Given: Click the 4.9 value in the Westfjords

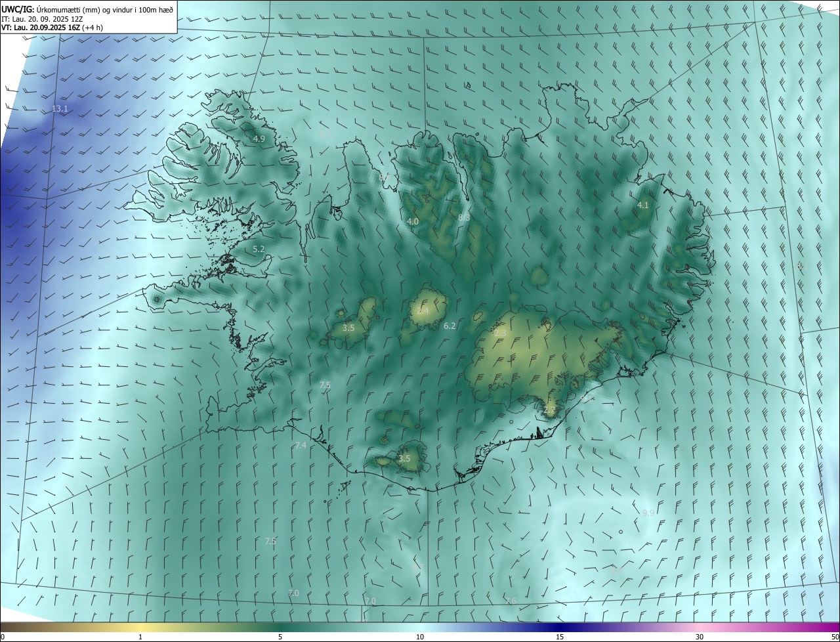Looking at the screenshot, I should coord(259,139).
